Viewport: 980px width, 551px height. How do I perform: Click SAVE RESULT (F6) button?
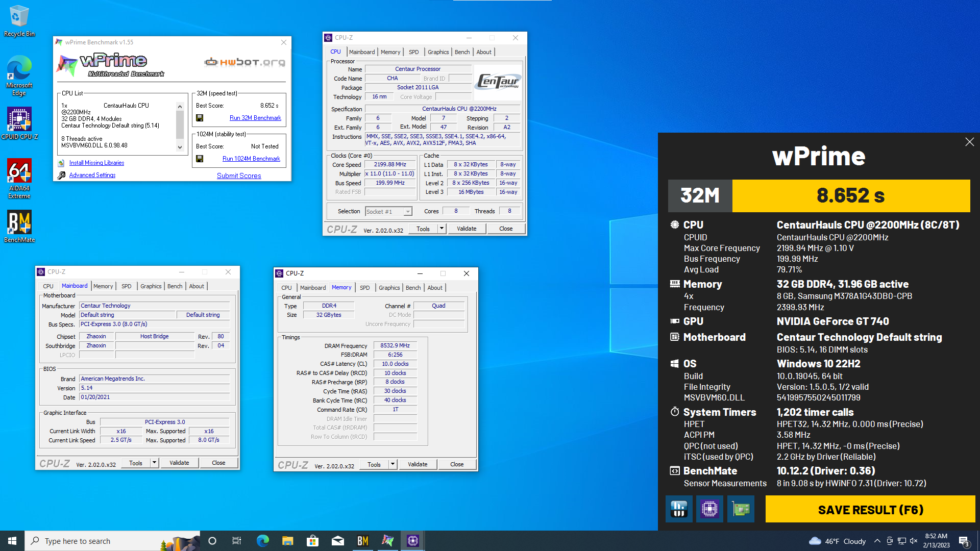point(870,509)
